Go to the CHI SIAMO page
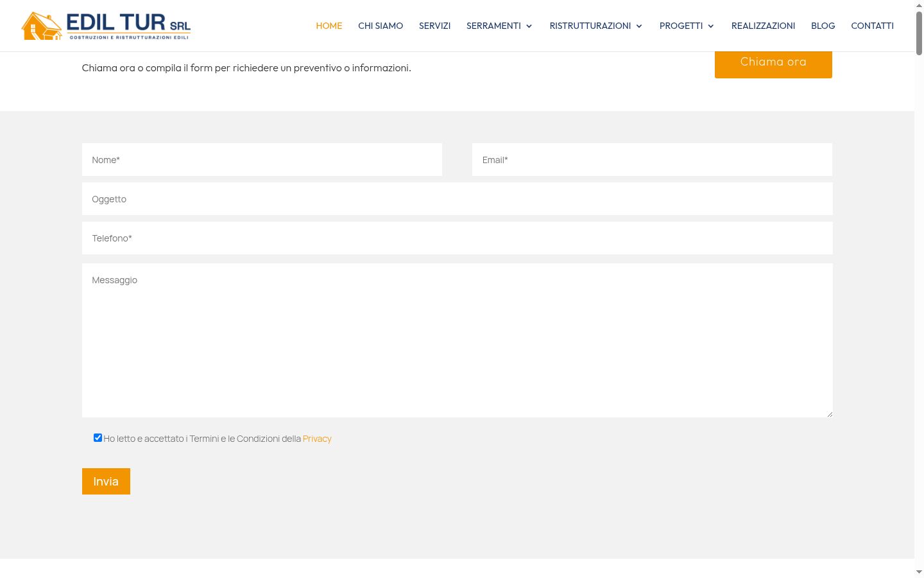Viewport: 924px width, 578px height. point(381,26)
